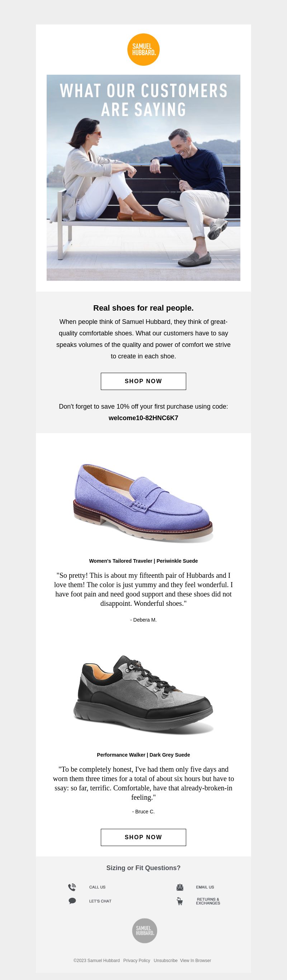Click the cart Returns & Exchanges icon
This screenshot has height=980, width=287.
180,901
